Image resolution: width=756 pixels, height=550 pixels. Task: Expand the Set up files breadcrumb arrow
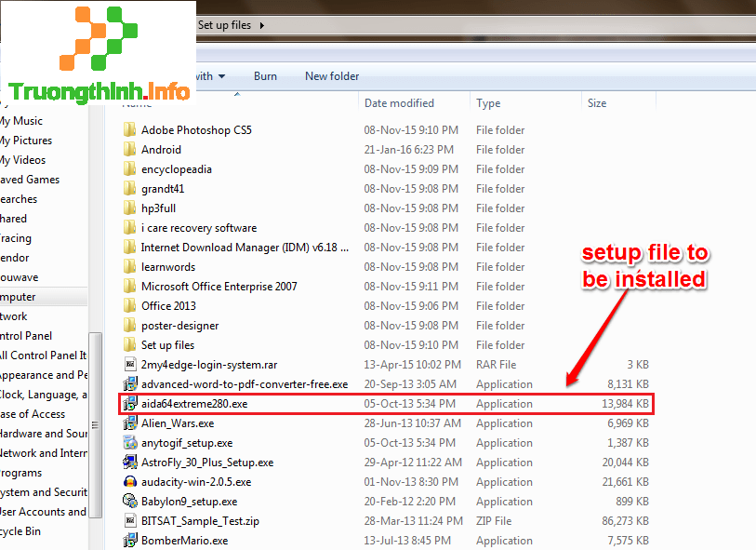(262, 25)
